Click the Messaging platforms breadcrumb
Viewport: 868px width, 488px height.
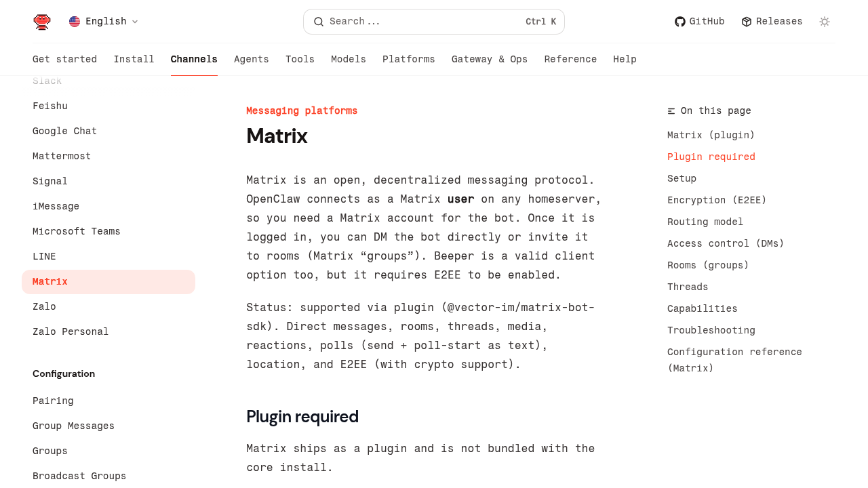tap(302, 111)
